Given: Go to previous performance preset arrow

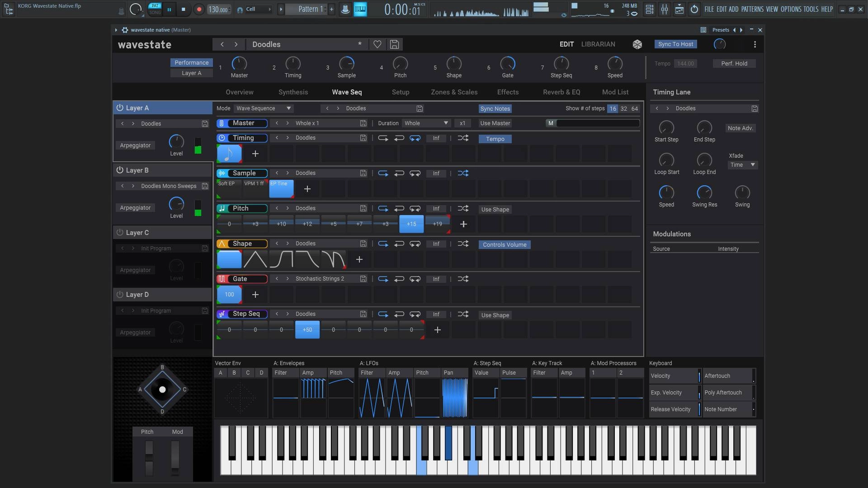Looking at the screenshot, I should [x=222, y=44].
